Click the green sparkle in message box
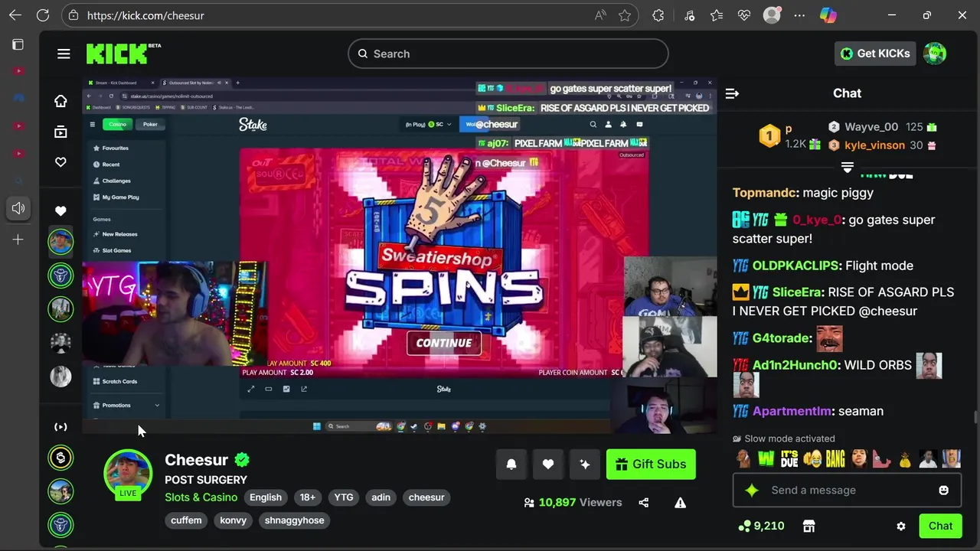Screen dimensions: 980x551 [752, 491]
